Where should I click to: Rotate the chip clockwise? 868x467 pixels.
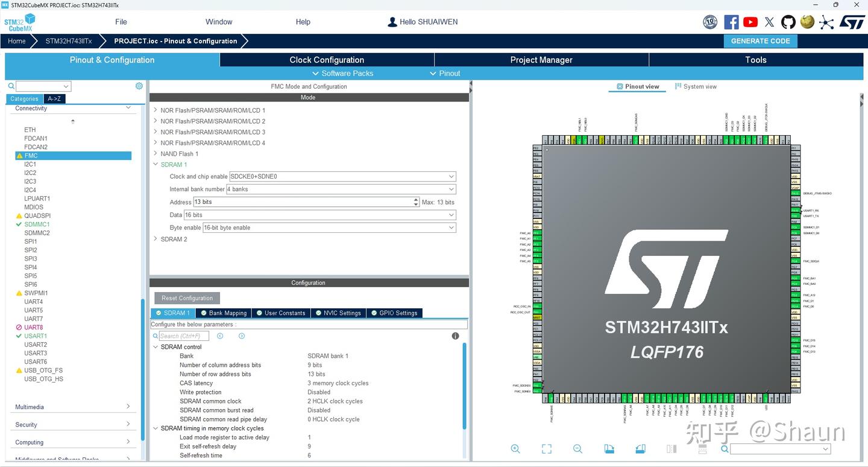pyautogui.click(x=609, y=449)
